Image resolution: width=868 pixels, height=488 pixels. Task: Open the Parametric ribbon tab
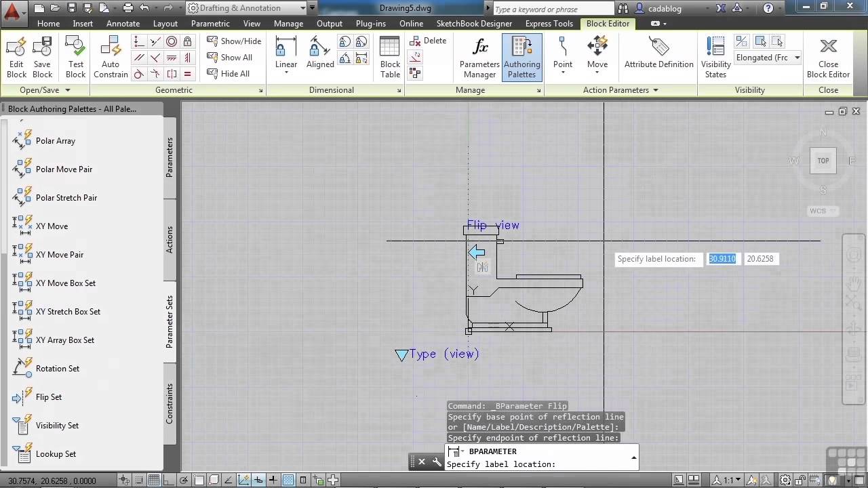(x=210, y=23)
